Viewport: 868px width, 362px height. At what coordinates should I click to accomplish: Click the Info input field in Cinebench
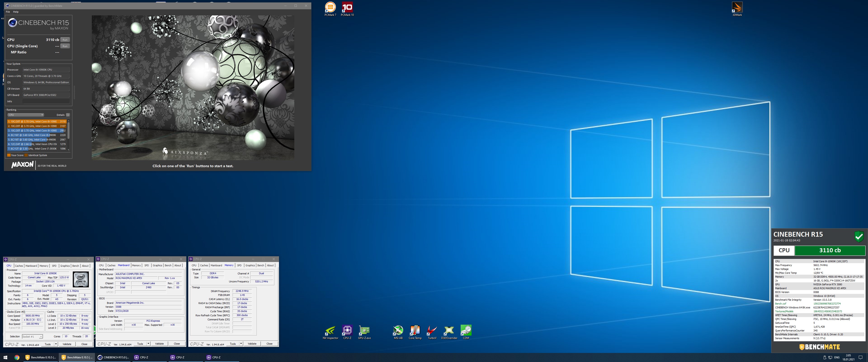pos(46,101)
